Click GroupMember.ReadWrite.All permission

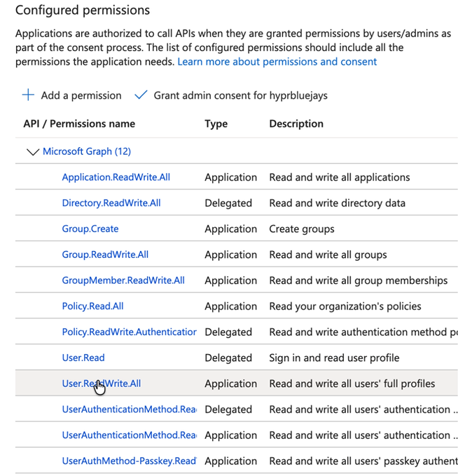[x=123, y=280]
